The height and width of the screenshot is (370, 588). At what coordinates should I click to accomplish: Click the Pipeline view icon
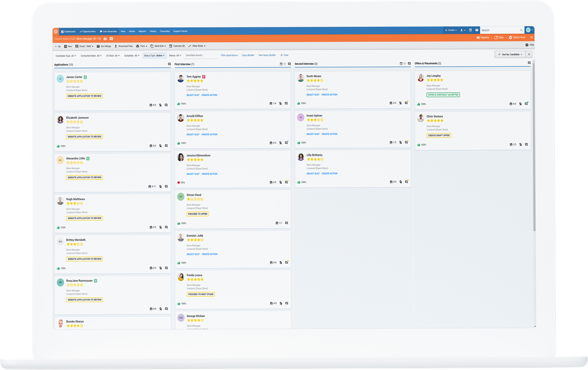coord(479,37)
